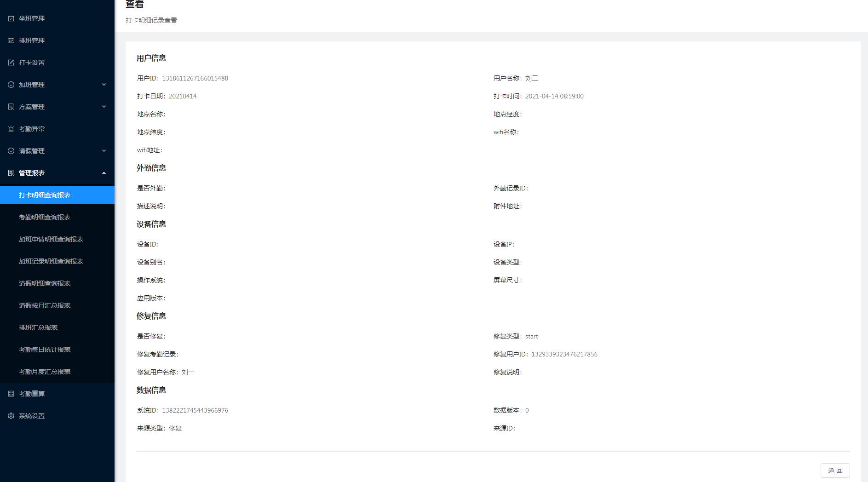
Task: Select 加班记录明细查询报表 submenu entry
Action: 57,261
